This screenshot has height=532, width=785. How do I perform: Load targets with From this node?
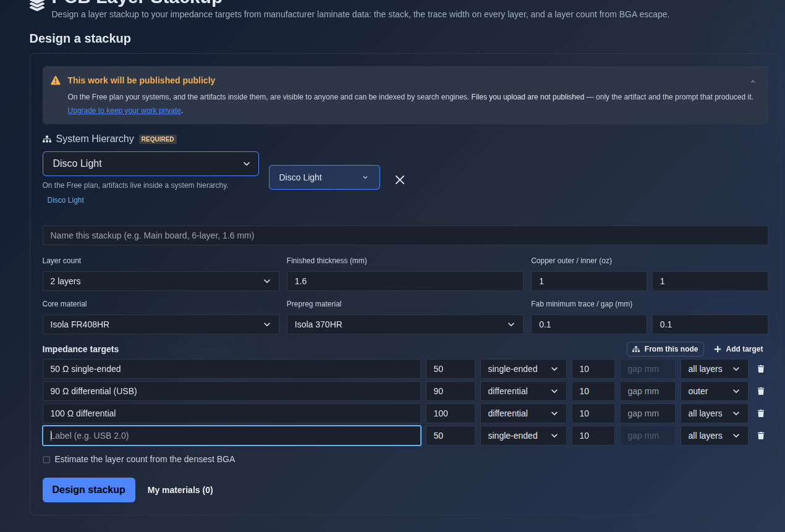click(x=665, y=349)
